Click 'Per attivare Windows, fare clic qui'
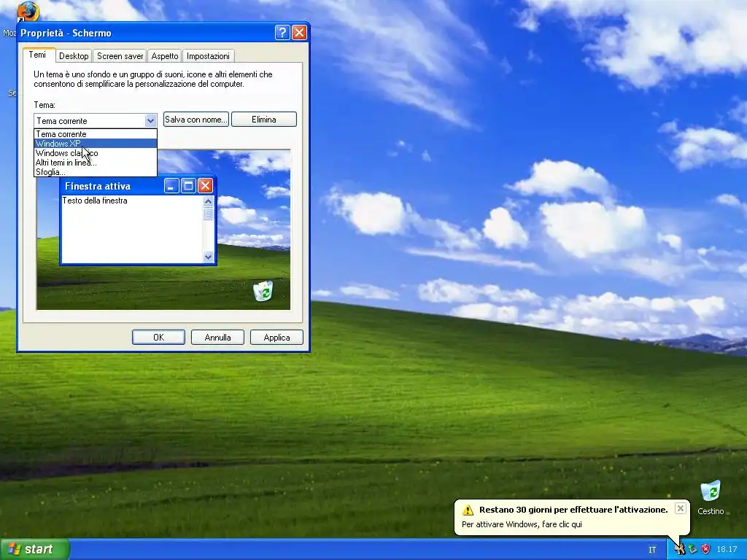 522,524
